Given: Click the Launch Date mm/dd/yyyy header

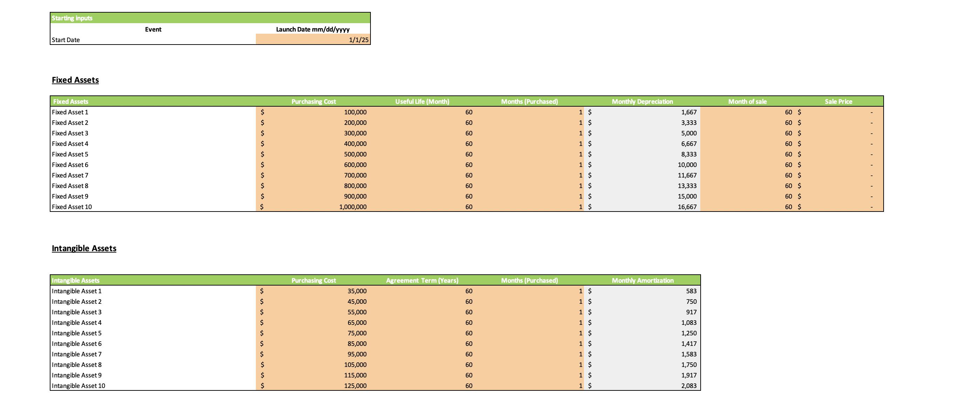Looking at the screenshot, I should point(313,29).
